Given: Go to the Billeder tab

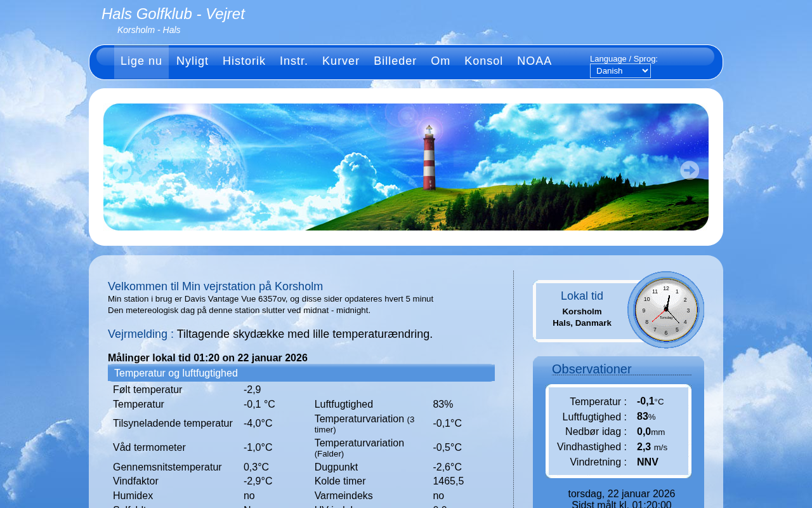Looking at the screenshot, I should click(x=395, y=62).
